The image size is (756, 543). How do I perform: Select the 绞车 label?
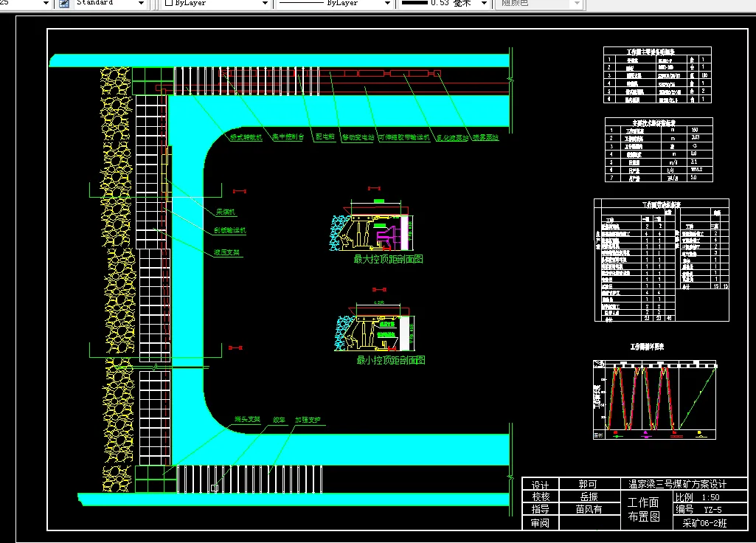coord(279,420)
